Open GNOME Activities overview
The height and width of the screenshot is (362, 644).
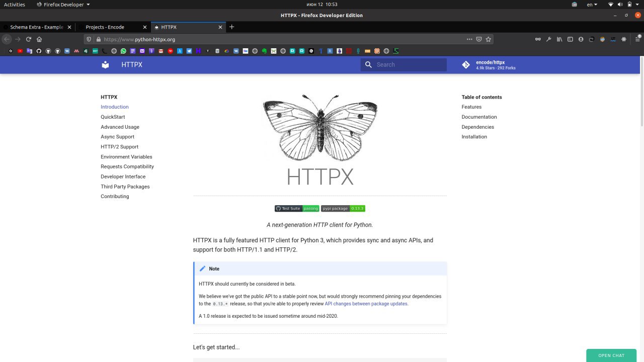(15, 5)
